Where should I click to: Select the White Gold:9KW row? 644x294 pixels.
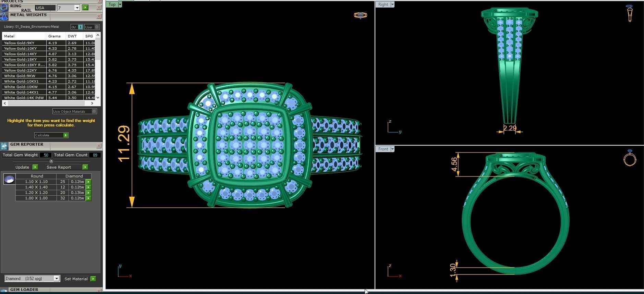coord(48,76)
